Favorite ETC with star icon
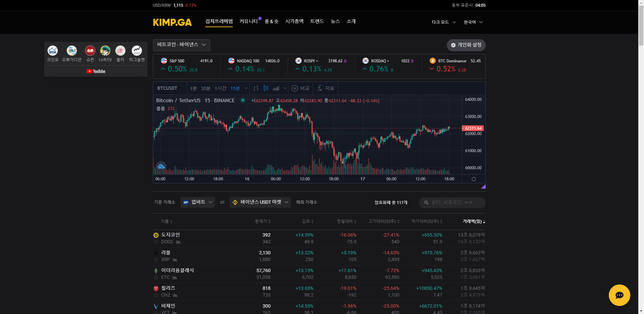This screenshot has height=314, width=644. [x=156, y=277]
